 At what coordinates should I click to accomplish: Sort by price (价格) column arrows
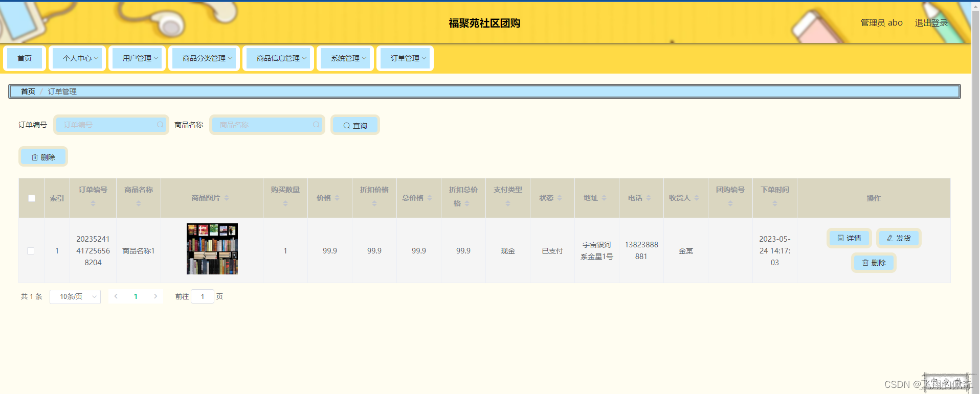pos(337,198)
